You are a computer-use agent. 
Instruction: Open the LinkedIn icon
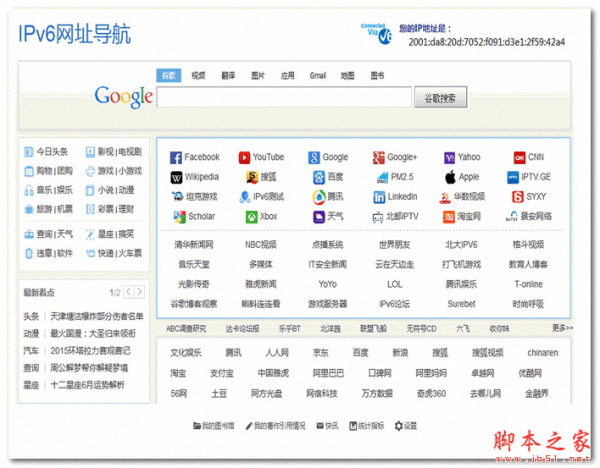(x=379, y=197)
